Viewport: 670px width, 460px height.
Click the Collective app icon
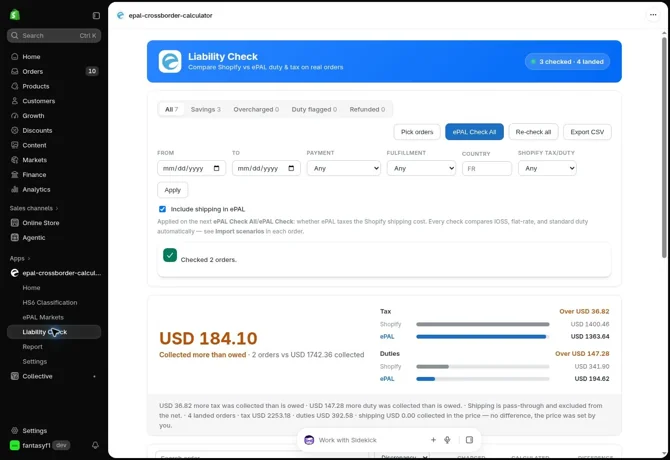[15, 376]
